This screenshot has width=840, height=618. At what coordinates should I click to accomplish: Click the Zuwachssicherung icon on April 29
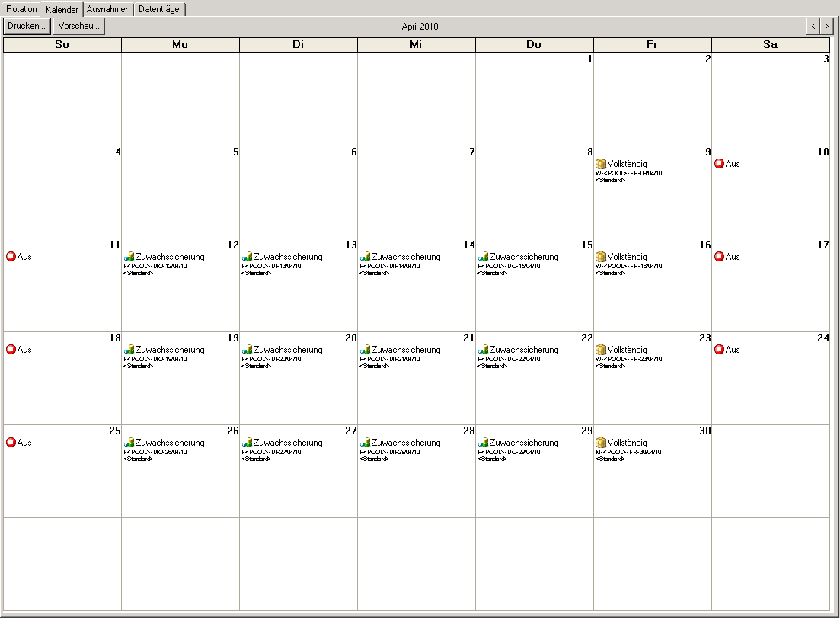482,442
